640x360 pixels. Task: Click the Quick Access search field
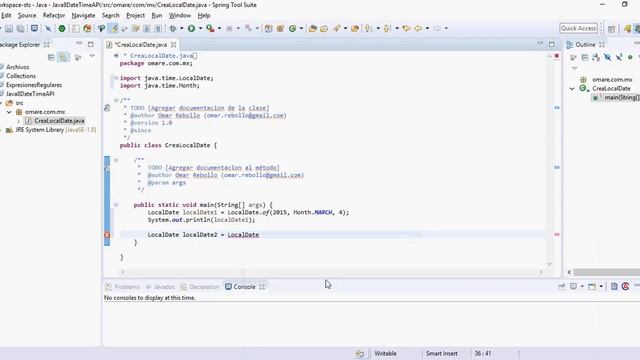[579, 28]
